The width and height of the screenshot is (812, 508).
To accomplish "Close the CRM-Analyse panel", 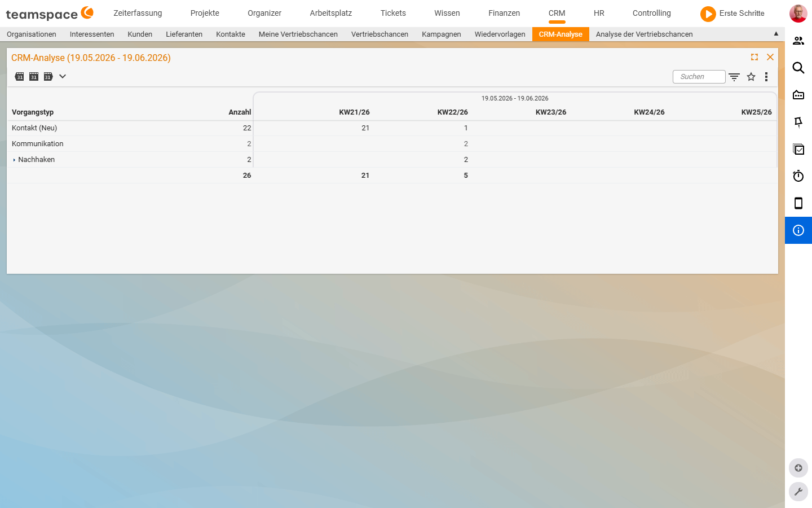I will 770,57.
